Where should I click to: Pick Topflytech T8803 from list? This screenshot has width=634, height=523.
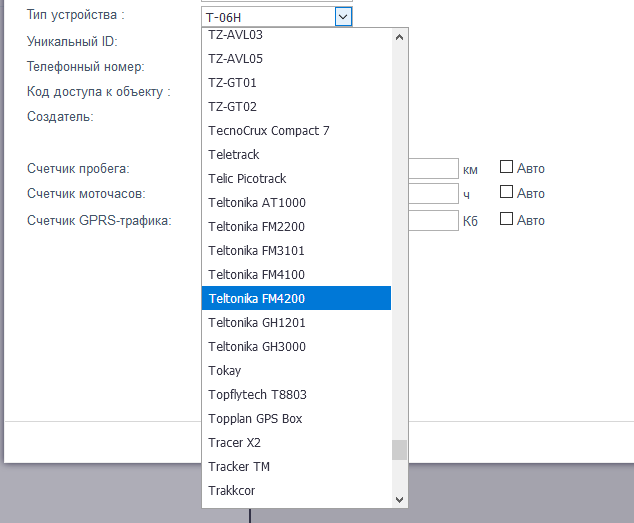[x=256, y=394]
